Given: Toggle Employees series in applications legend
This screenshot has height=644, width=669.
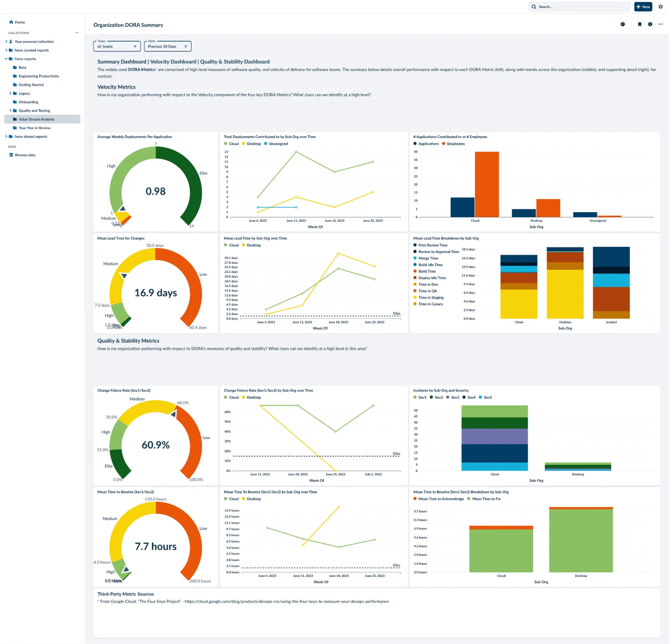Looking at the screenshot, I should 455,144.
